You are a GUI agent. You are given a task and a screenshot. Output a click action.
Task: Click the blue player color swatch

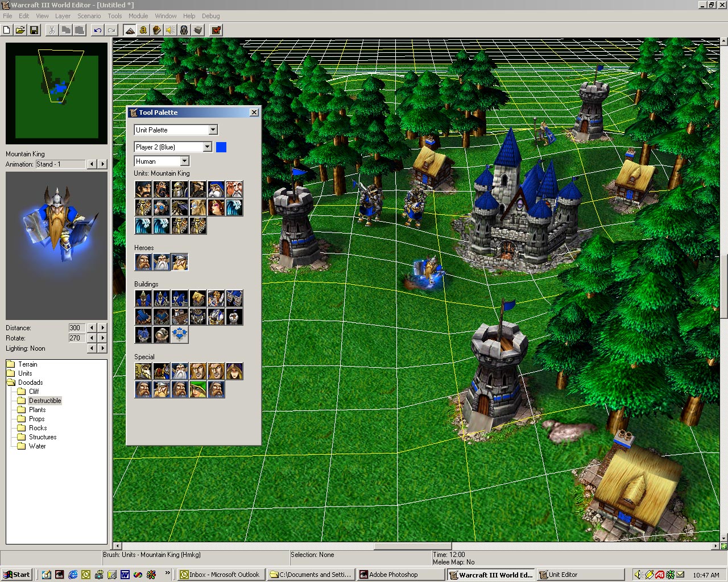221,147
